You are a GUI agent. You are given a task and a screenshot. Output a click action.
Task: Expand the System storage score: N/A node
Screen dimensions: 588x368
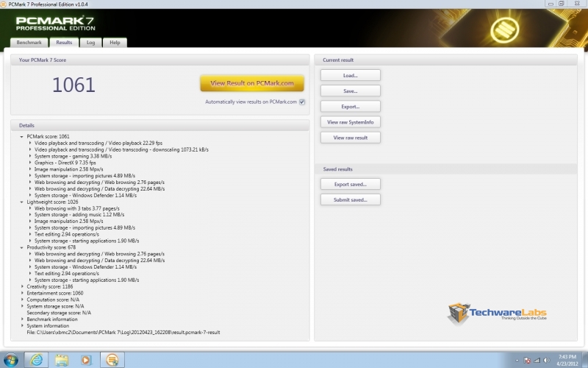tap(22, 306)
